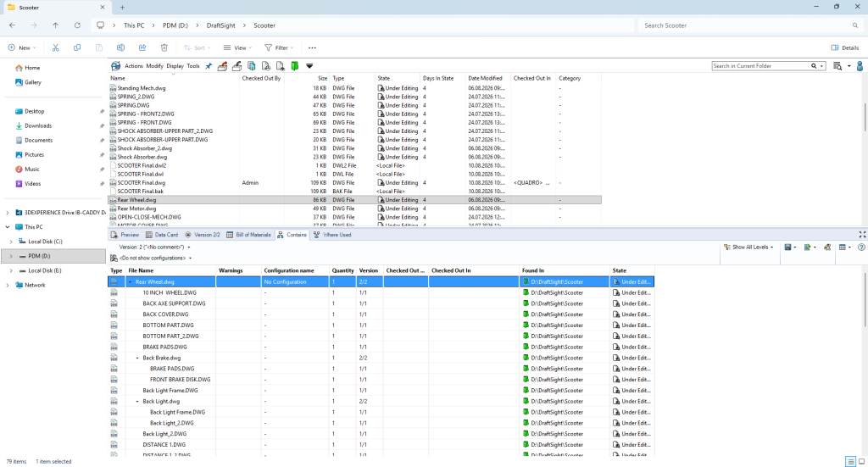868x467 pixels.
Task: Click the magnifier in Search in Current Folder
Action: pyautogui.click(x=814, y=66)
